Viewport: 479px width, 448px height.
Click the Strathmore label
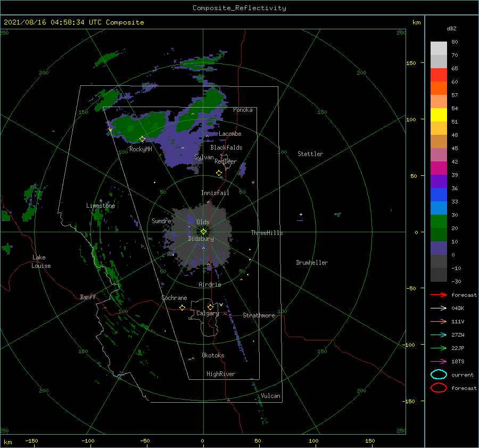coord(259,315)
